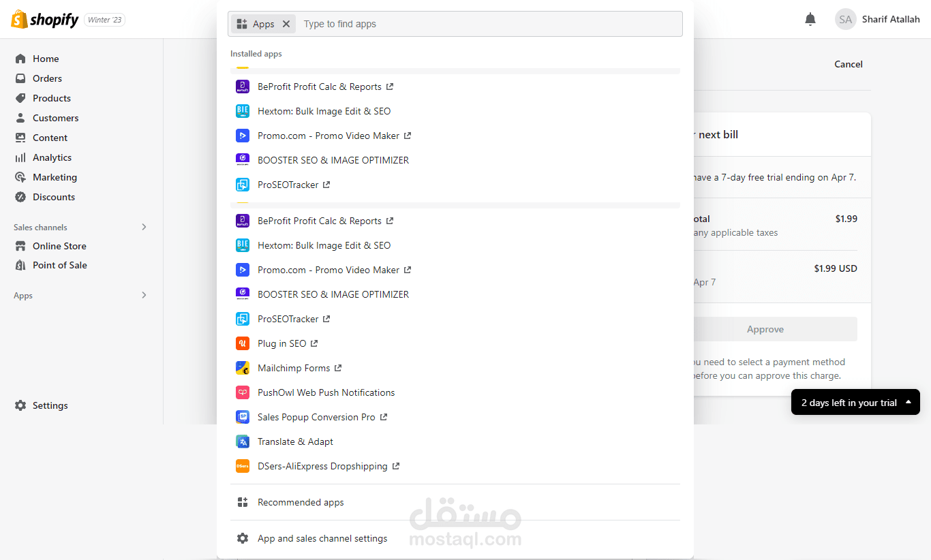Click external link icon beside Mailchimp Forms
This screenshot has height=560, width=931.
[338, 368]
